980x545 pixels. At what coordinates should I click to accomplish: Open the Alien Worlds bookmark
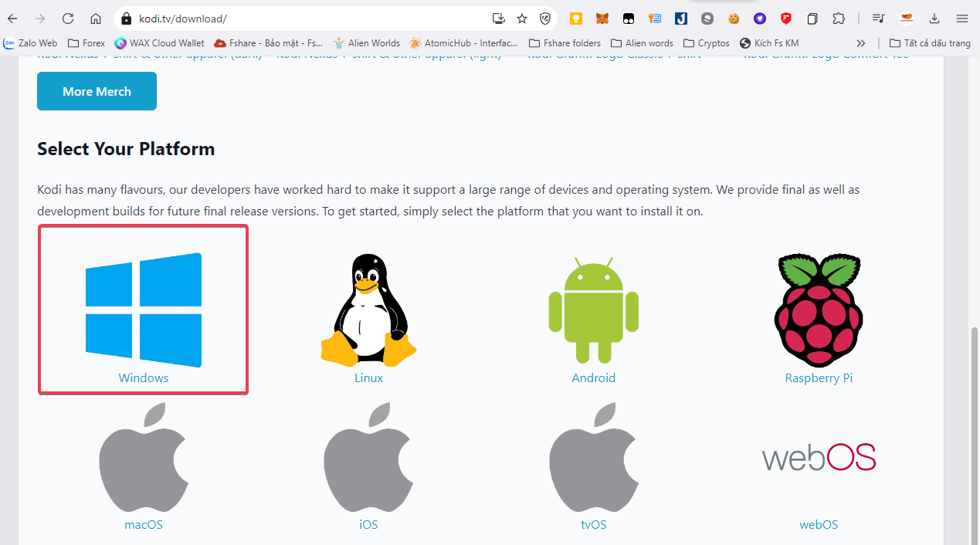366,43
